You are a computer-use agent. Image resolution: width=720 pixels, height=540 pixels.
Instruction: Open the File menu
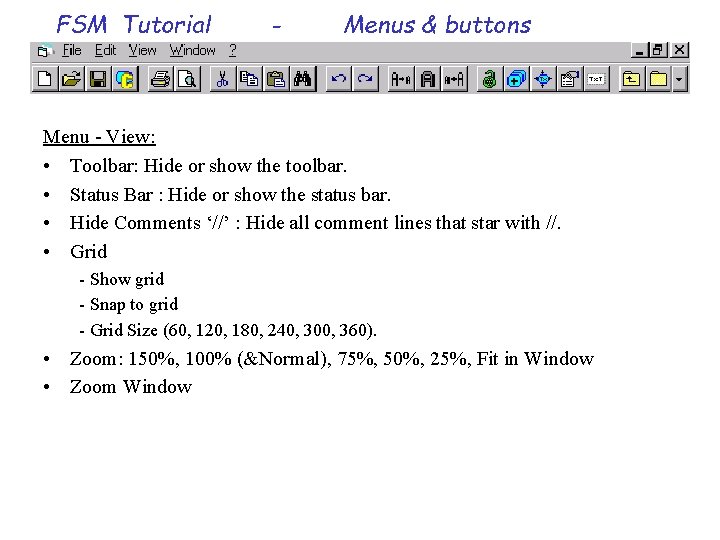tap(72, 50)
